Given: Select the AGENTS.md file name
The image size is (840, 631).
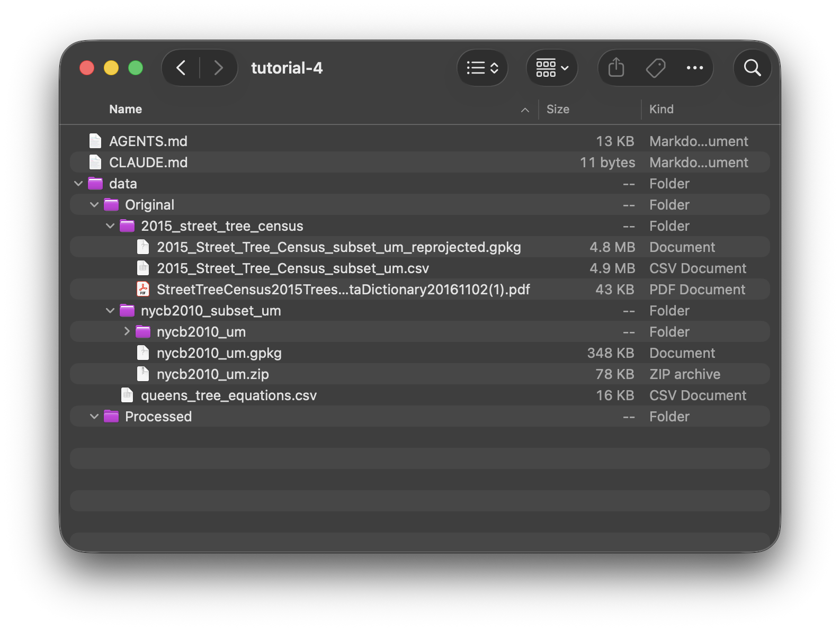Looking at the screenshot, I should pyautogui.click(x=148, y=141).
